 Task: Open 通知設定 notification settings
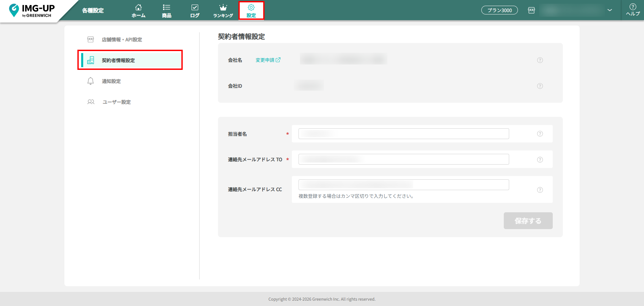[x=111, y=81]
